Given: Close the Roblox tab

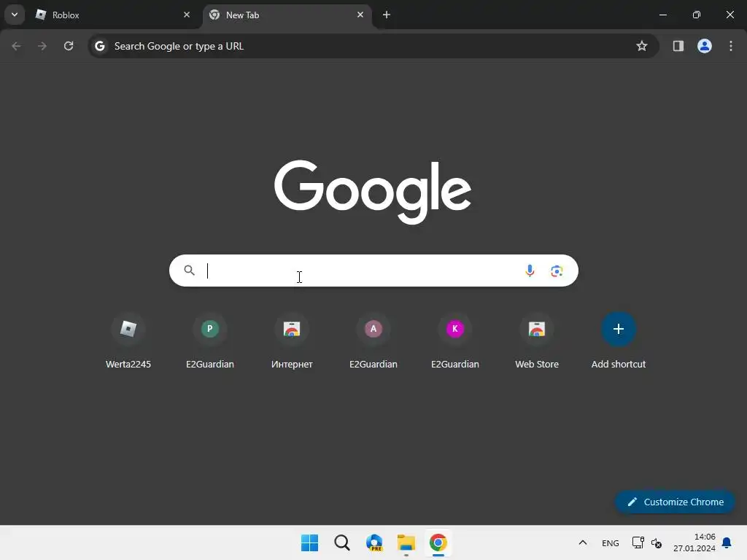Looking at the screenshot, I should (x=187, y=15).
